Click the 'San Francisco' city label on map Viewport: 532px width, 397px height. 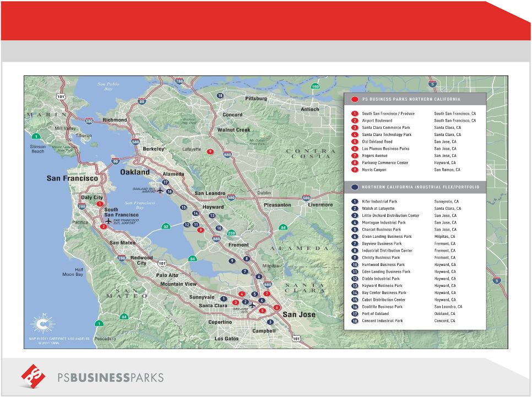click(x=72, y=178)
